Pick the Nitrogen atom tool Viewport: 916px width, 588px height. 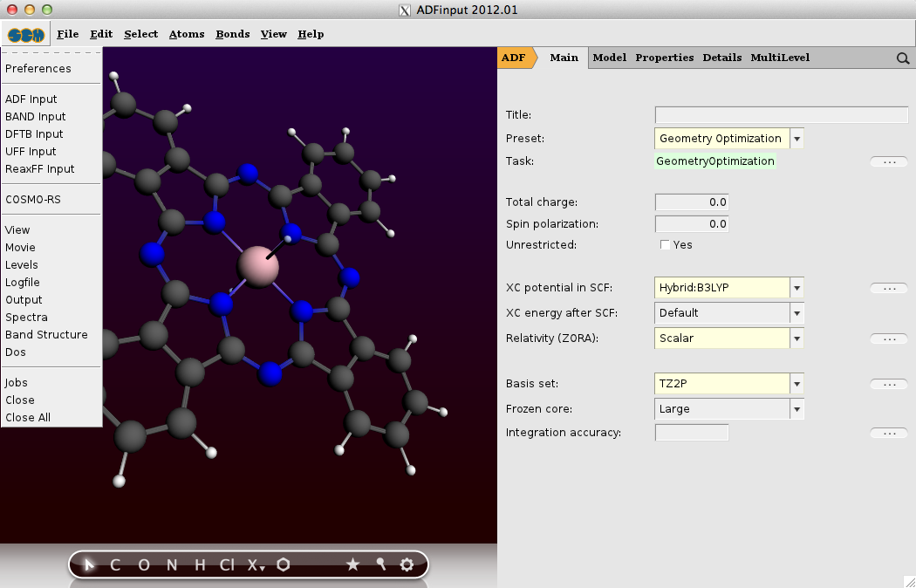pos(172,564)
